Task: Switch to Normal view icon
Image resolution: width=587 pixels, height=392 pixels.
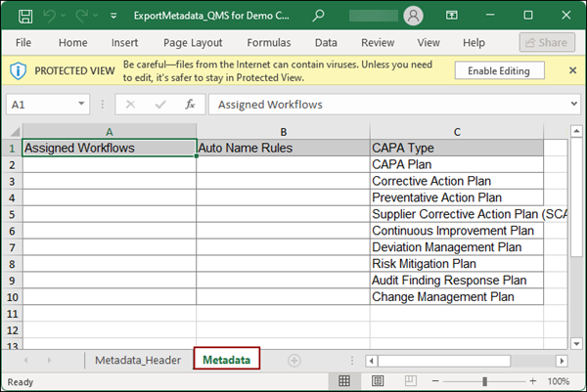Action: pos(343,381)
